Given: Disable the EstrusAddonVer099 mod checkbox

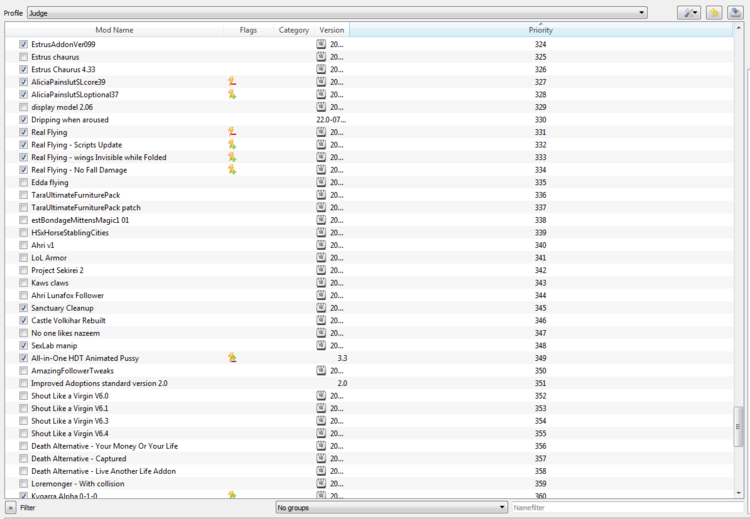Looking at the screenshot, I should tap(23, 44).
